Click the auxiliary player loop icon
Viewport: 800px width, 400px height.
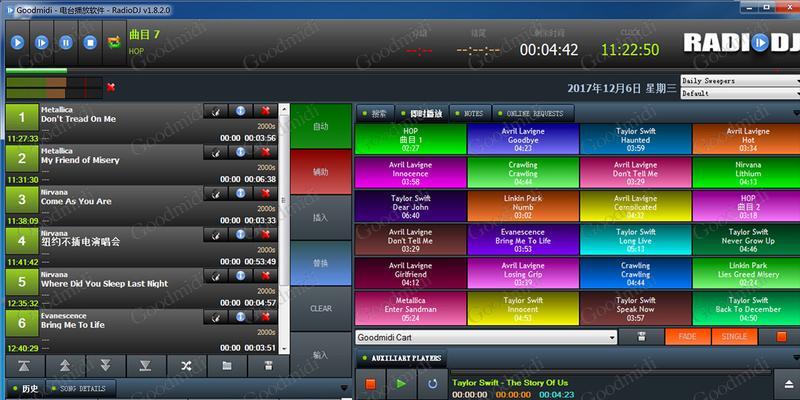coord(433,384)
